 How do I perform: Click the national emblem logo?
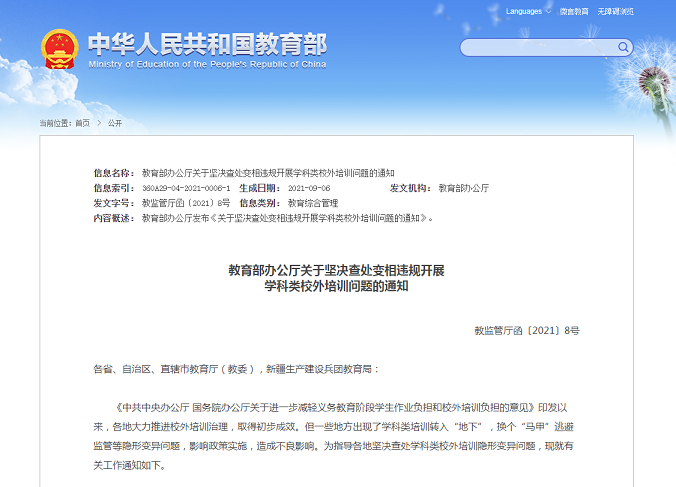[x=59, y=49]
